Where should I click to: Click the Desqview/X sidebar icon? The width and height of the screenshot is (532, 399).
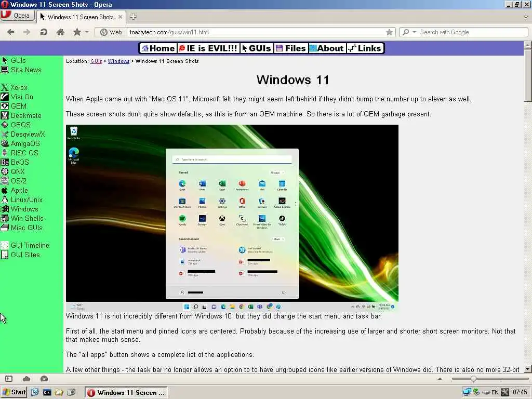tap(4, 134)
